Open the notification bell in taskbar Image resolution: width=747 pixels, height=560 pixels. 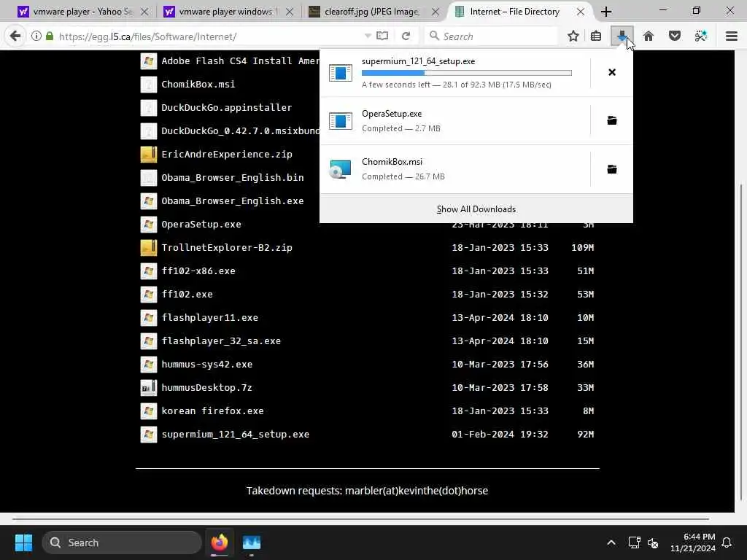727,542
